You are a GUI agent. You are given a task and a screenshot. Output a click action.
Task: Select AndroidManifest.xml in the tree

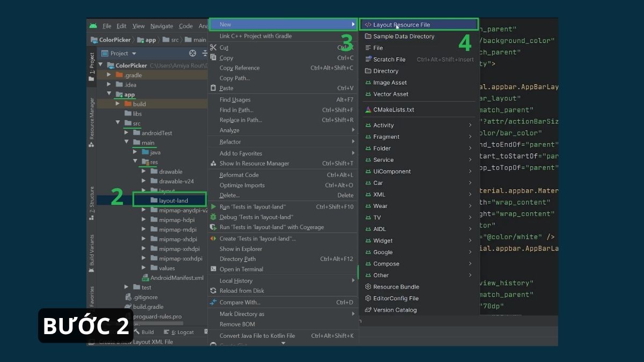pyautogui.click(x=177, y=278)
